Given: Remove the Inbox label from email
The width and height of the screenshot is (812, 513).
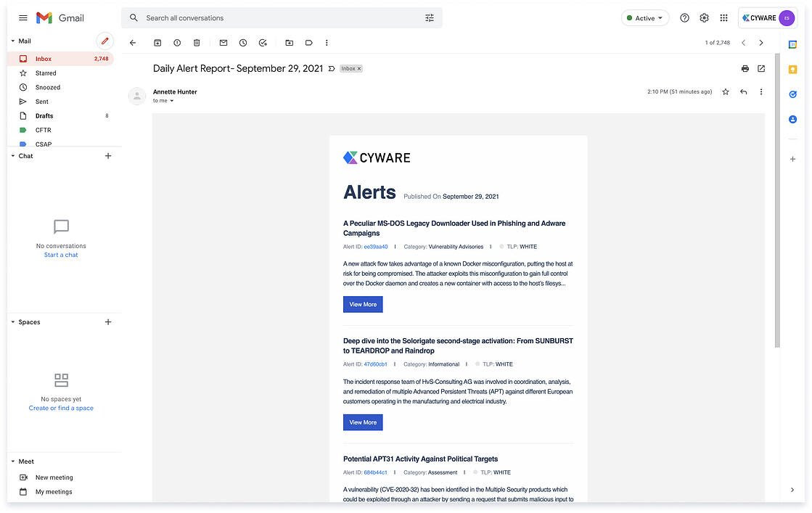Looking at the screenshot, I should coord(358,69).
